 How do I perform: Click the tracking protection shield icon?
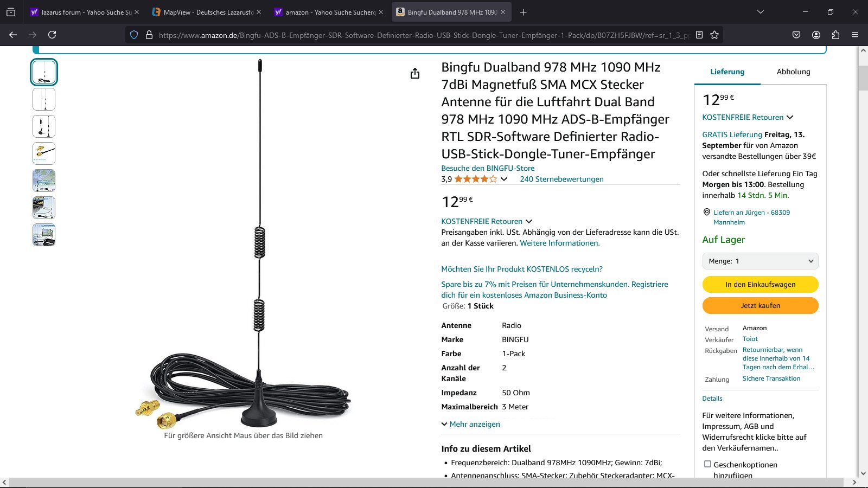click(x=134, y=35)
